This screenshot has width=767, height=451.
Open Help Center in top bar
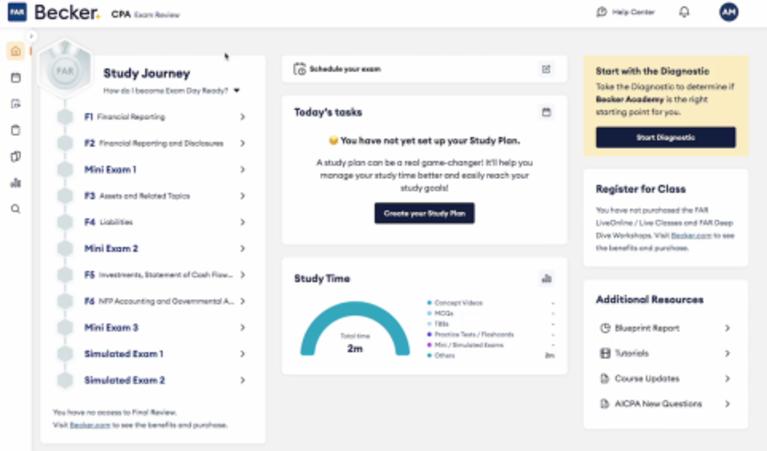[626, 12]
